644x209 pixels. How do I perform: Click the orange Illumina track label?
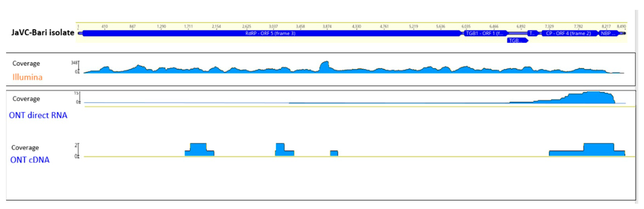28,77
